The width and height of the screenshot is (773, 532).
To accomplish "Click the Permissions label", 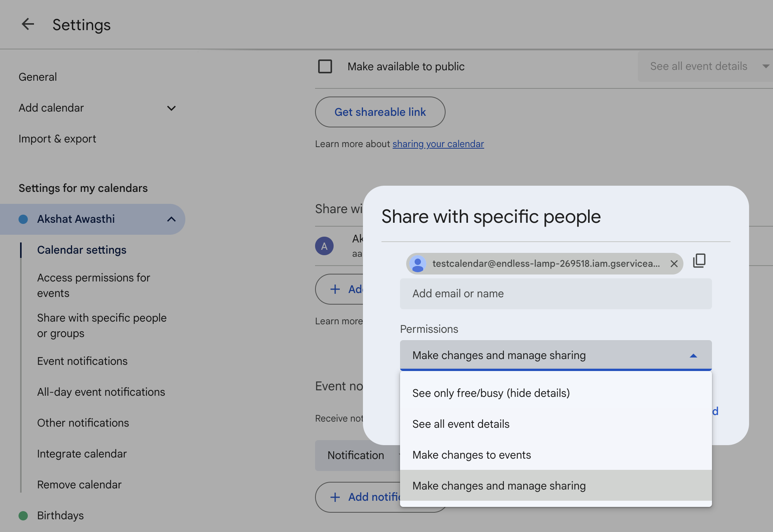I will coord(429,329).
